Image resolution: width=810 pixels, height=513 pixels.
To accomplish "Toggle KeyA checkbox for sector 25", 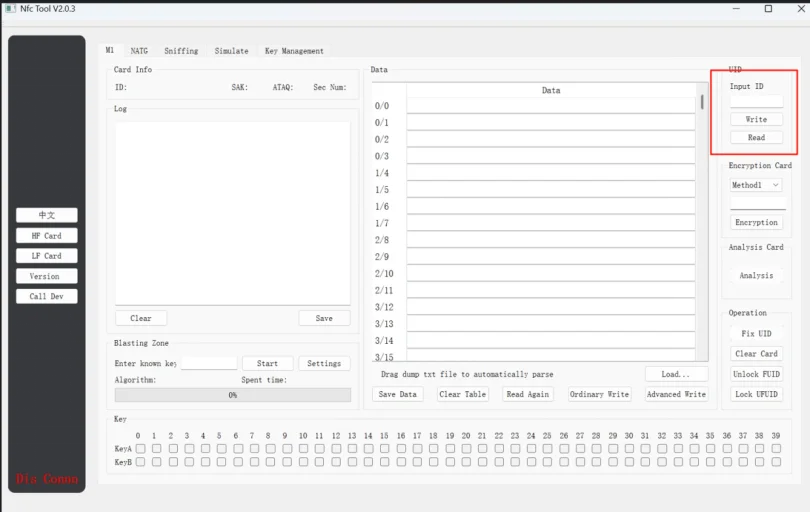I will [x=548, y=448].
